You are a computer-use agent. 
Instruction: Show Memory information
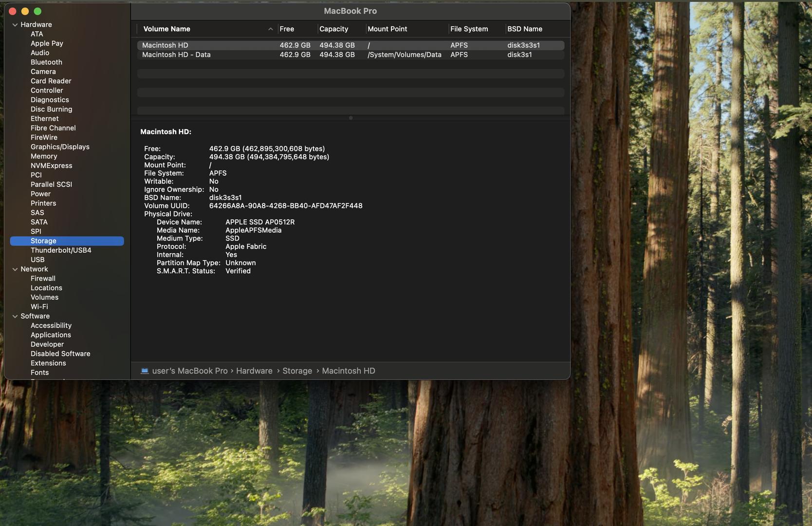44,156
